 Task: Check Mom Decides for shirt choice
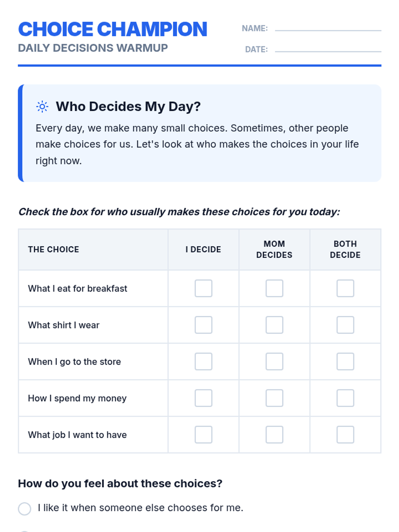pyautogui.click(x=274, y=325)
